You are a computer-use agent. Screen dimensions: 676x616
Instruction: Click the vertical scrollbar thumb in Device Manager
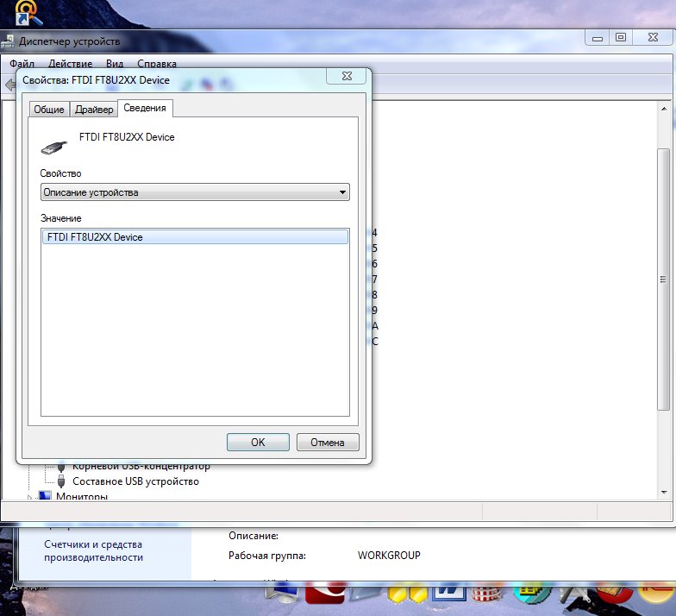coord(663,280)
